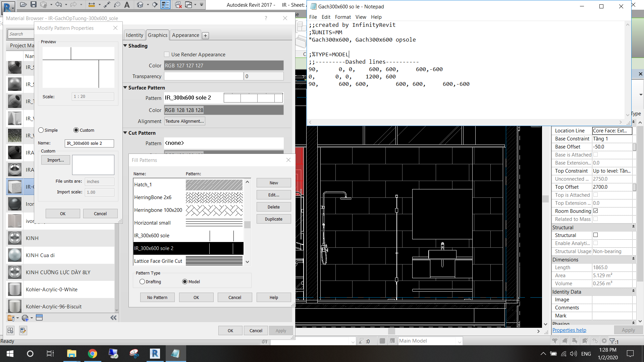Enable Use Render Appearance checkbox
The width and height of the screenshot is (644, 362).
point(167,54)
